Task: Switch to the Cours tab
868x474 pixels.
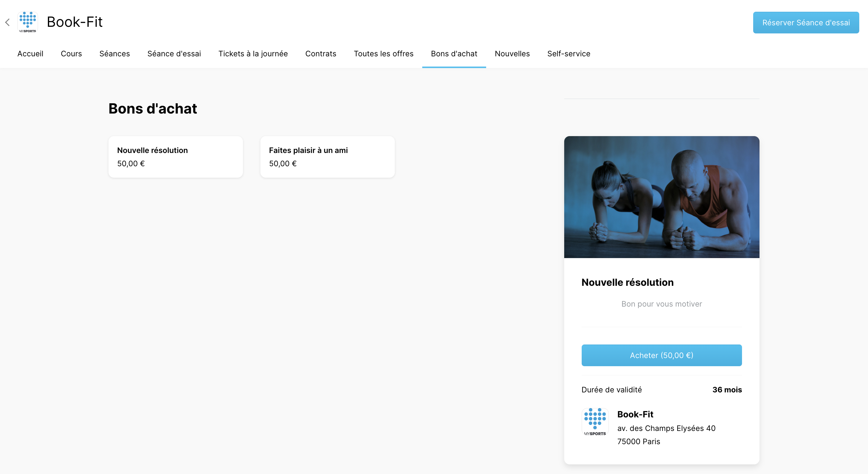Action: tap(71, 54)
